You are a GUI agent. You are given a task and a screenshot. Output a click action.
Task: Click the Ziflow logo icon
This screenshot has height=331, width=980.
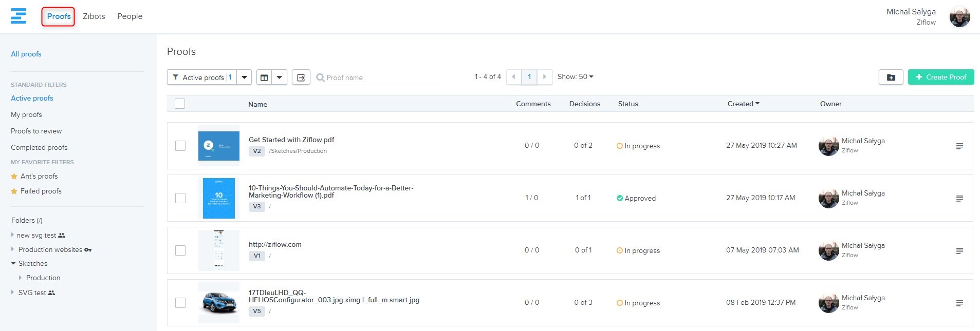[19, 16]
